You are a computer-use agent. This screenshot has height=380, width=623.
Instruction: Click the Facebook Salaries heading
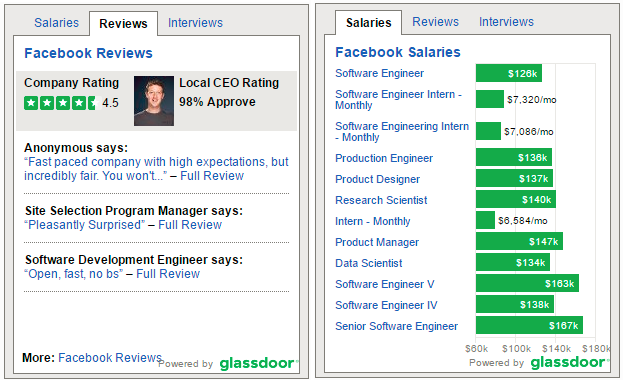tap(398, 52)
